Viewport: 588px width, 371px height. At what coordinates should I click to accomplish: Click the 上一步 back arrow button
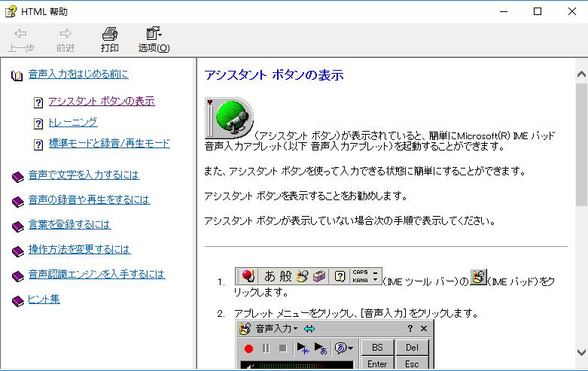coord(21,40)
